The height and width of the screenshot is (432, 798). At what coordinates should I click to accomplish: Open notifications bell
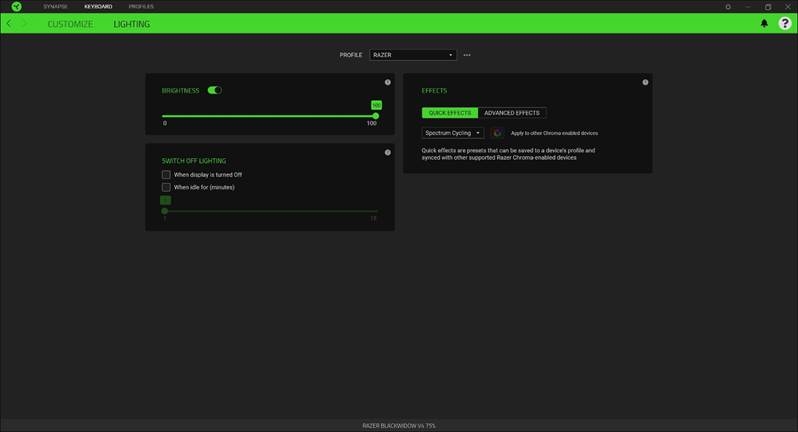pos(764,23)
